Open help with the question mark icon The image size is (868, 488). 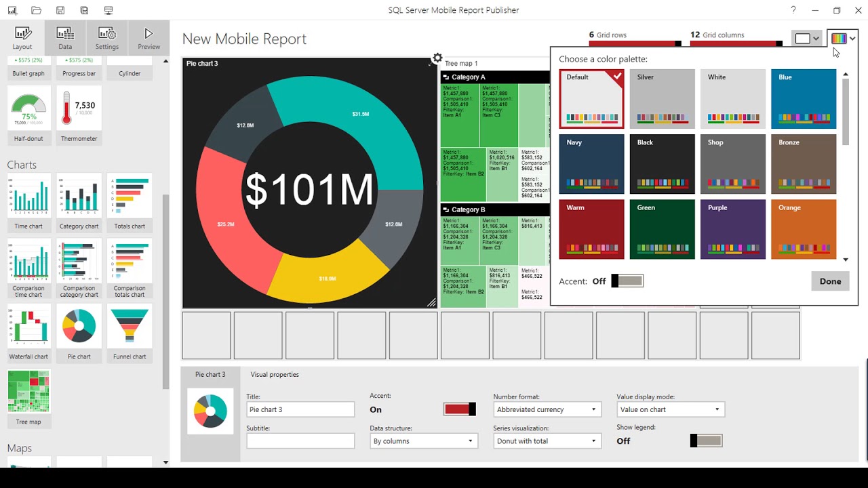pyautogui.click(x=793, y=10)
